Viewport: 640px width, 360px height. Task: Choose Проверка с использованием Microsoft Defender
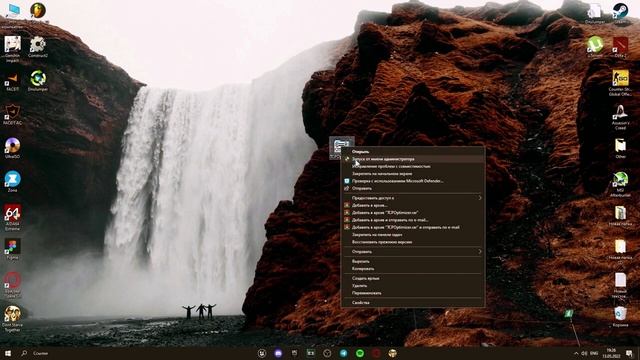[413, 181]
